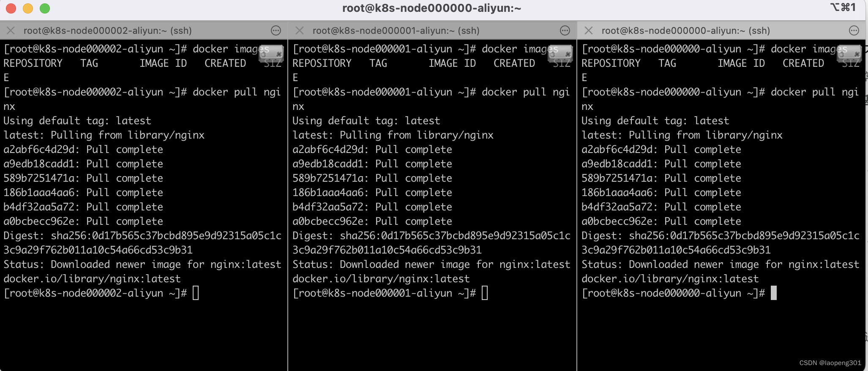Click 'a2abf6c4d29d: Pull complete' in node000002 pane
The image size is (868, 371).
[x=83, y=150]
